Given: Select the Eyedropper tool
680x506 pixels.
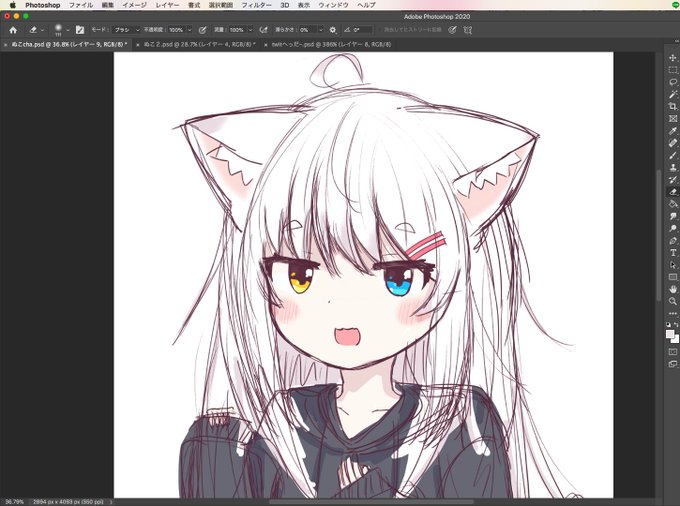Looking at the screenshot, I should [x=673, y=131].
